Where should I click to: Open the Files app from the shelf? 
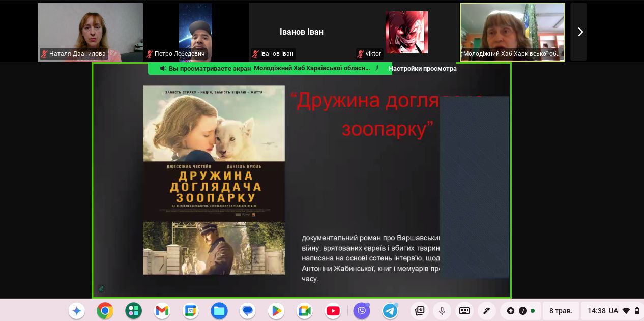219,311
